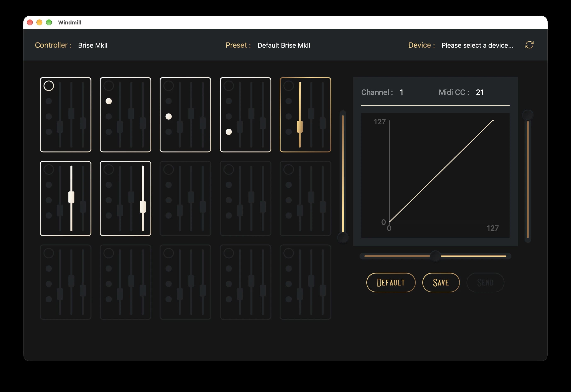
Task: Click the Device label
Action: 422,45
